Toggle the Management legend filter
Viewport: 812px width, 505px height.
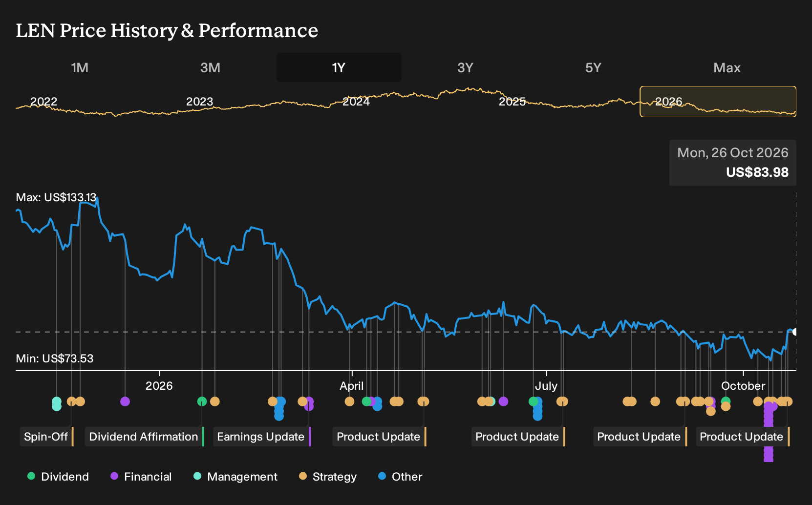(x=235, y=477)
